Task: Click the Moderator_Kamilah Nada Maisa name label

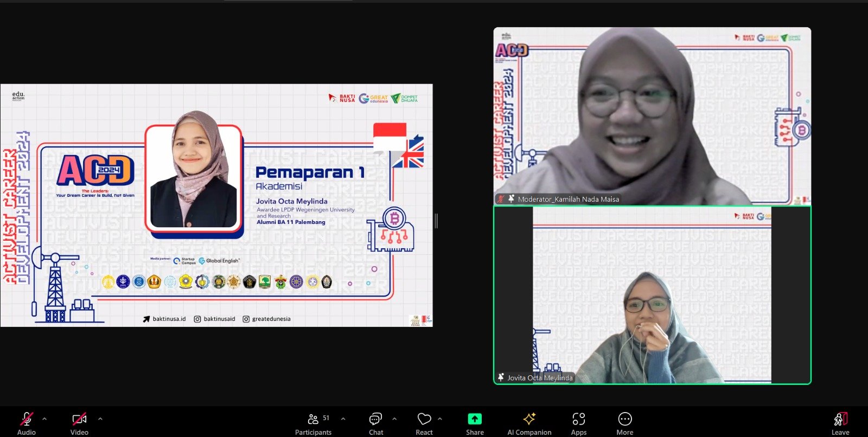Action: point(567,199)
